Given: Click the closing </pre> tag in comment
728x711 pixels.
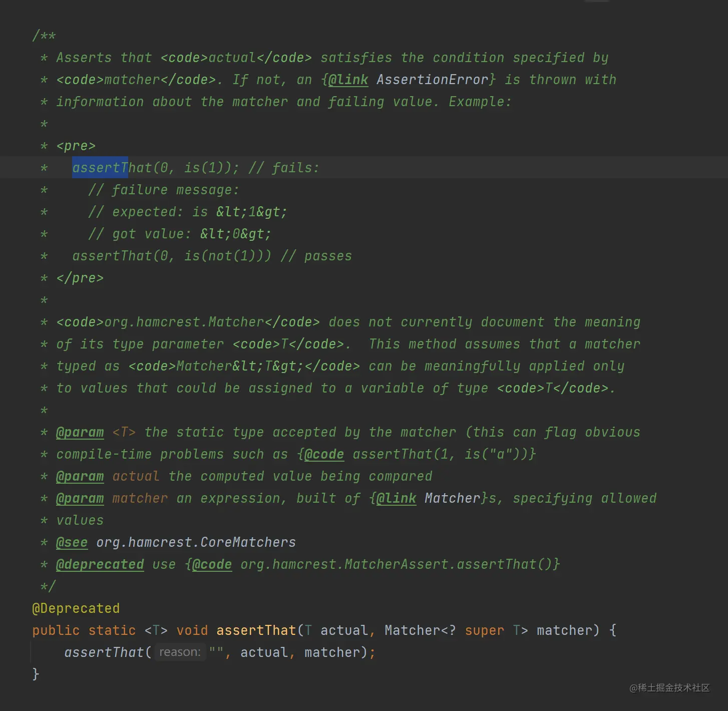Looking at the screenshot, I should pyautogui.click(x=80, y=278).
